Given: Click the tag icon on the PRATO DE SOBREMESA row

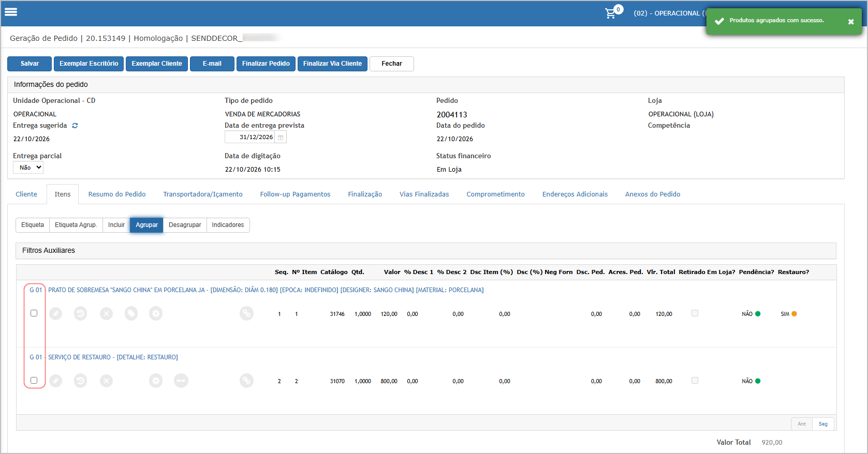Looking at the screenshot, I should click(131, 313).
